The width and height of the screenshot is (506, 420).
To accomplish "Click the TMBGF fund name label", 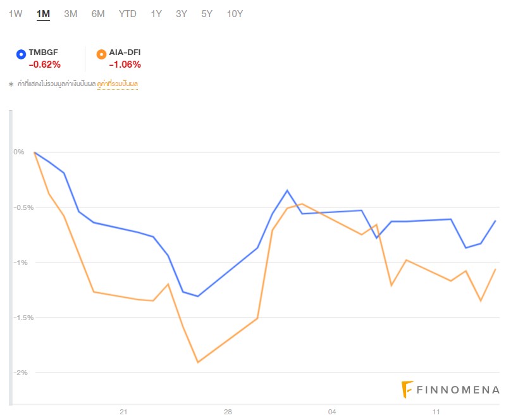I will click(x=44, y=52).
